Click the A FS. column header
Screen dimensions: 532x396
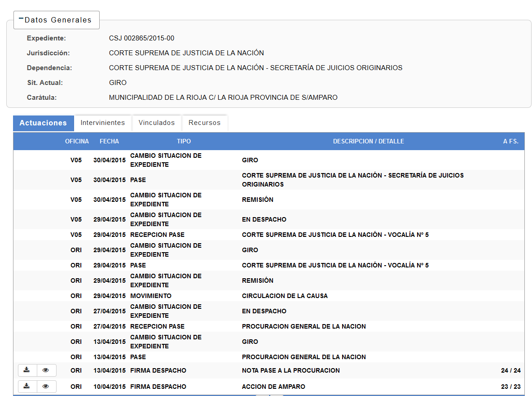pyautogui.click(x=510, y=141)
